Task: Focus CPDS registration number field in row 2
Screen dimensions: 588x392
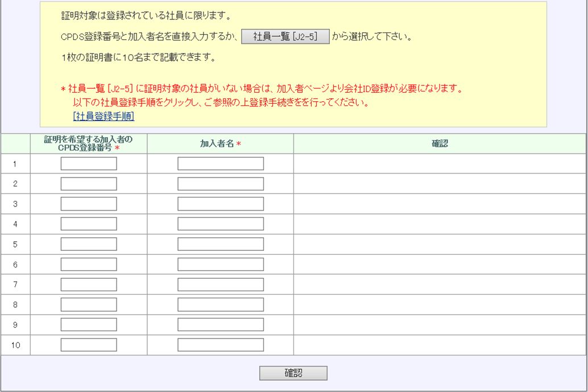Action: pyautogui.click(x=89, y=184)
